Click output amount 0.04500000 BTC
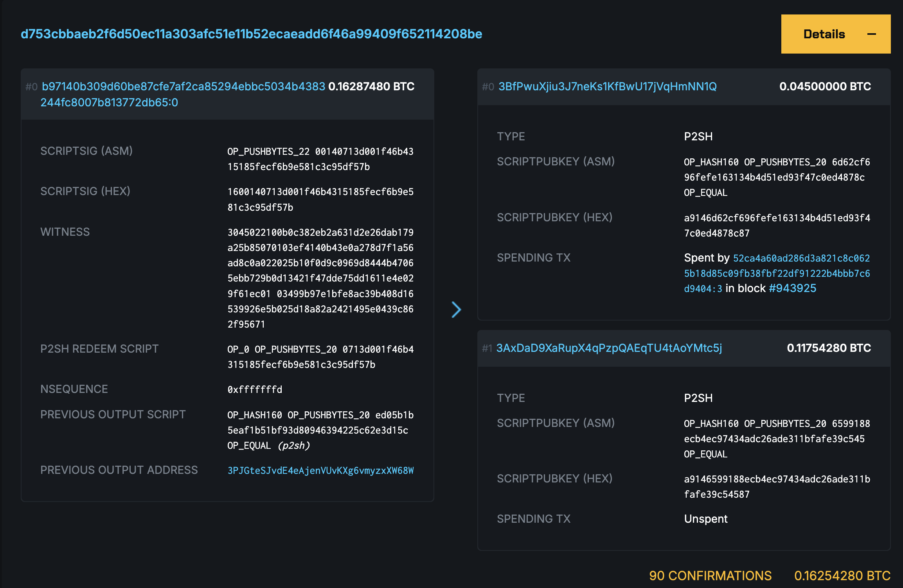This screenshot has height=588, width=903. tap(825, 86)
